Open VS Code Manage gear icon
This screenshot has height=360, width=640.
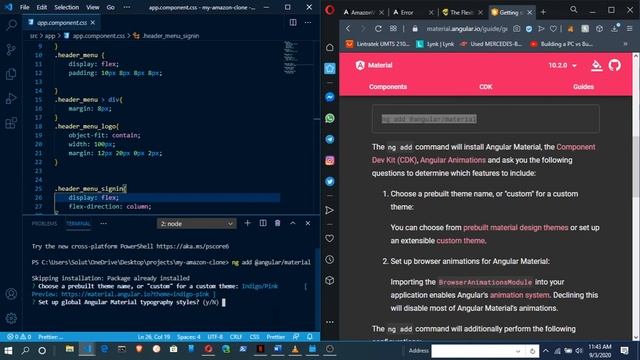click(11, 318)
